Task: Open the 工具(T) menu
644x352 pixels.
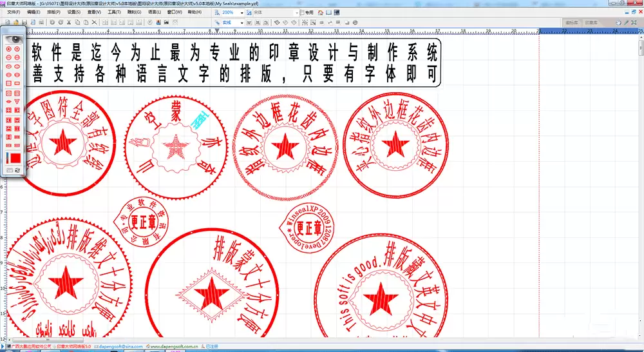Action: coord(114,12)
